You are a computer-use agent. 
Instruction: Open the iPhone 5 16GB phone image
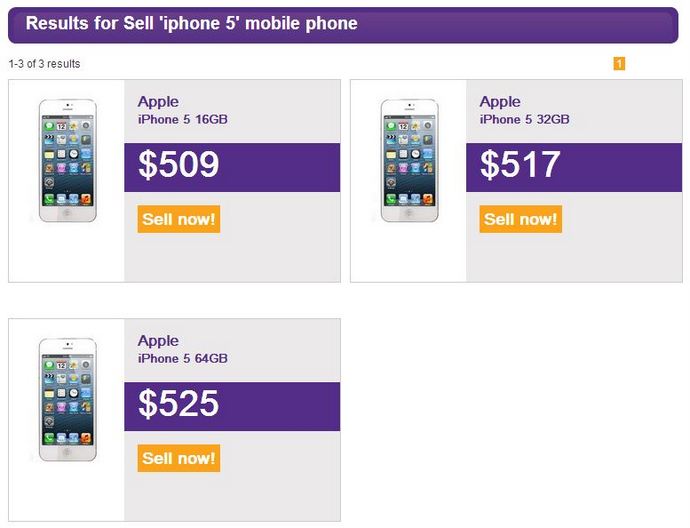pos(67,161)
